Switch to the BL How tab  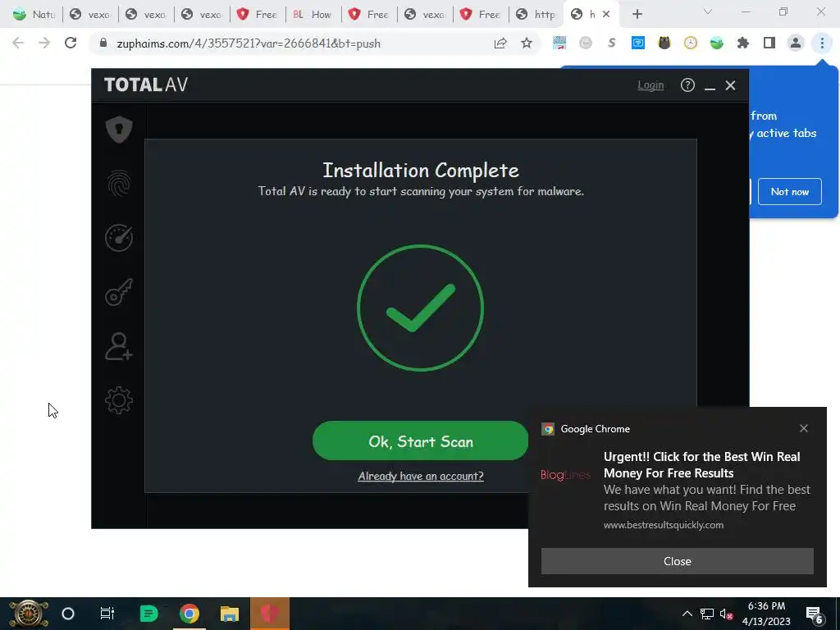(x=313, y=15)
